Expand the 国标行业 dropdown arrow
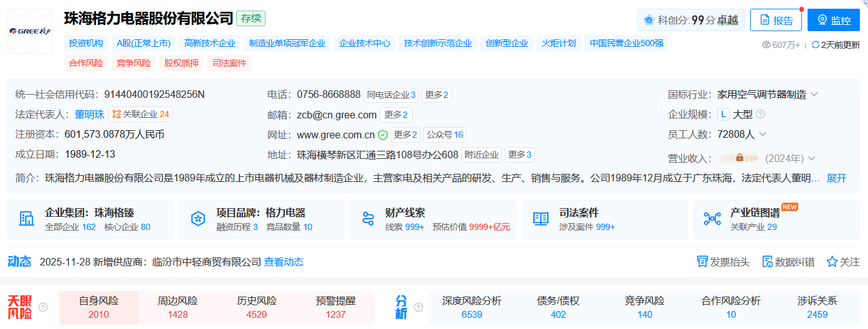Screen dimensions: 868x329 pos(814,95)
